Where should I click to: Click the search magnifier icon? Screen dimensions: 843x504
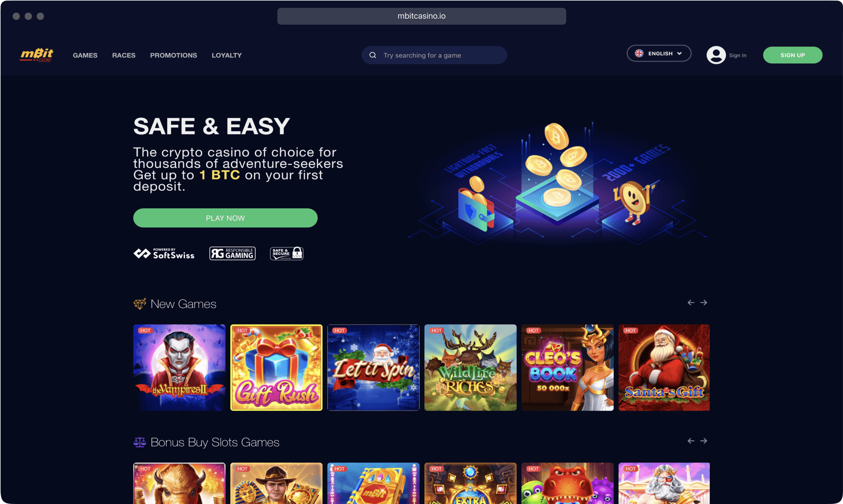click(x=373, y=55)
